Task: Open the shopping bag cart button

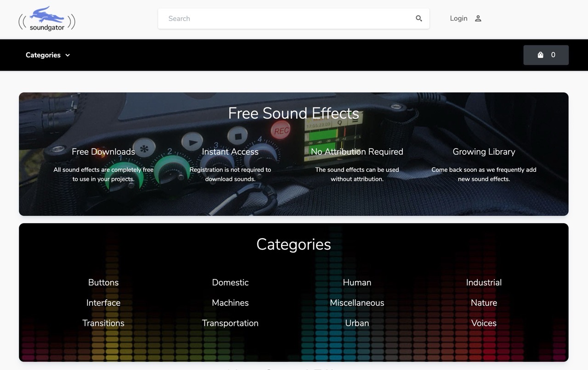Action: coord(546,55)
